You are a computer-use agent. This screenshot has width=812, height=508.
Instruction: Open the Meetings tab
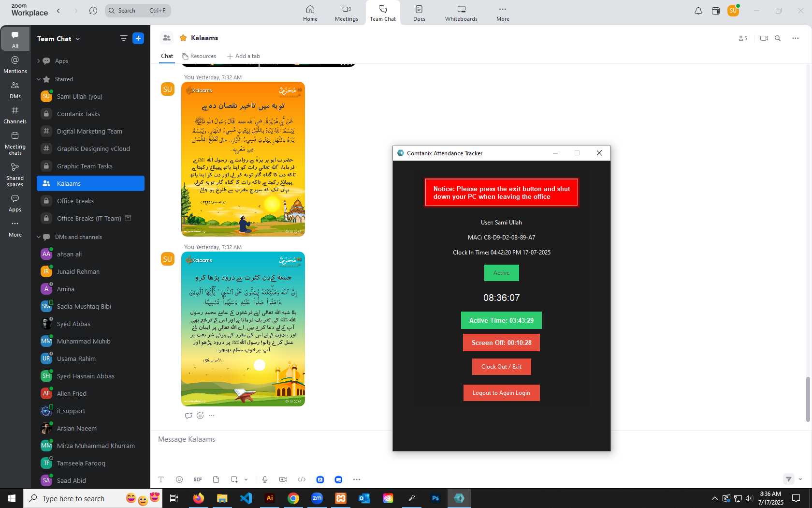coord(346,13)
